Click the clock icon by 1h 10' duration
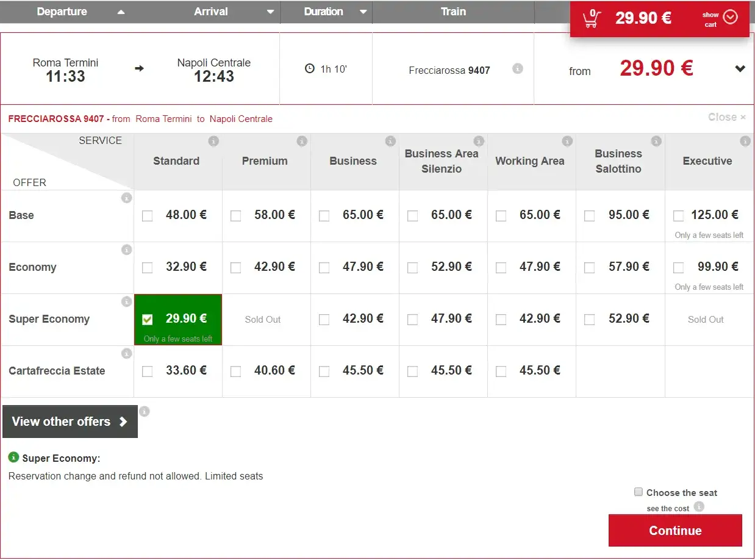Image resolution: width=755 pixels, height=560 pixels. pyautogui.click(x=309, y=68)
